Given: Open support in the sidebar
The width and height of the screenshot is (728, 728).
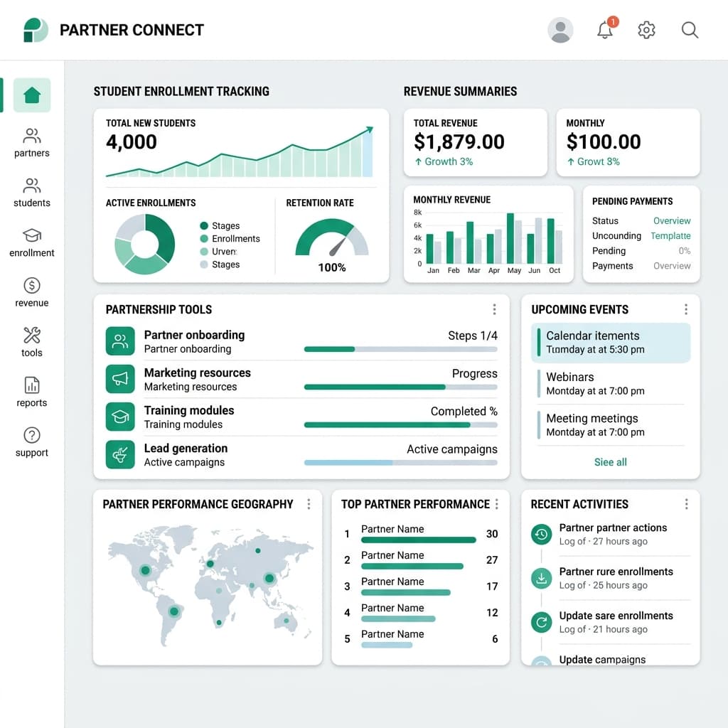Looking at the screenshot, I should [x=31, y=442].
